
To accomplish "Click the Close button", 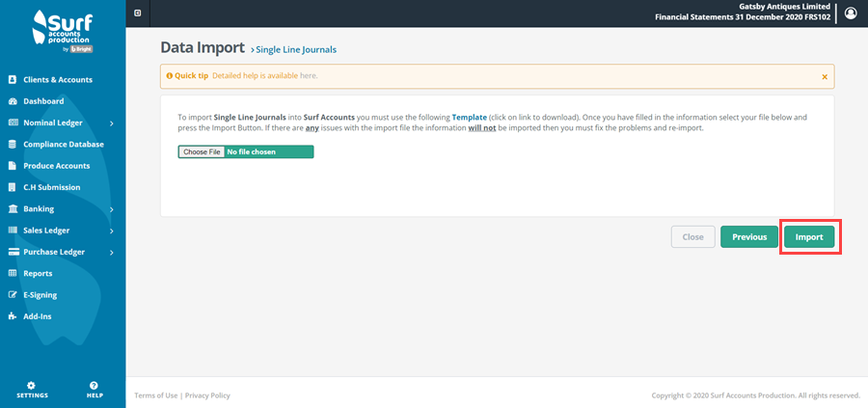I will (693, 237).
